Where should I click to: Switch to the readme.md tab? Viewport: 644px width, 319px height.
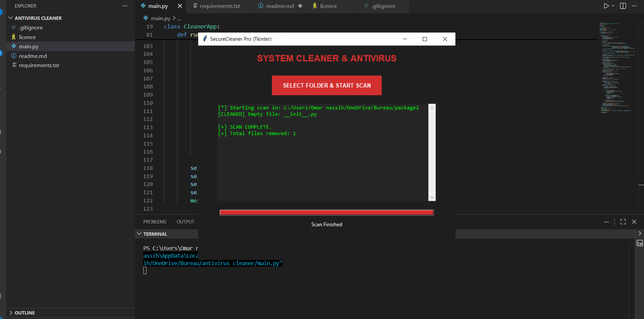point(279,6)
